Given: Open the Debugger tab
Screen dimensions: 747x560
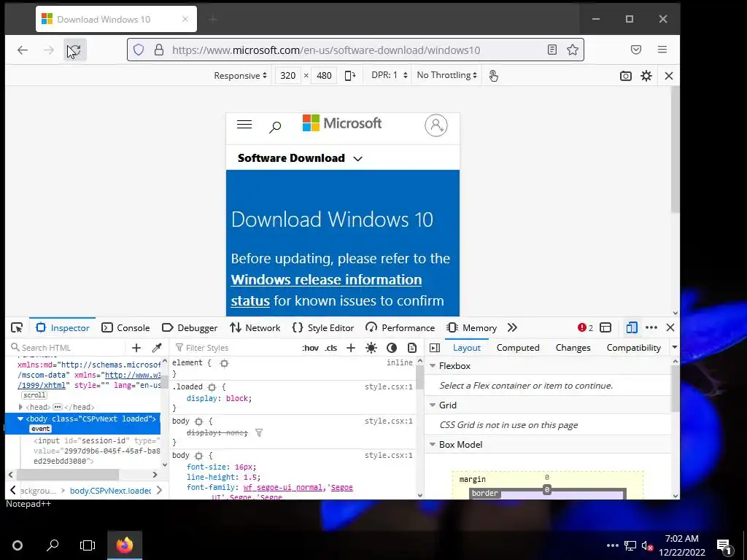Looking at the screenshot, I should [190, 327].
